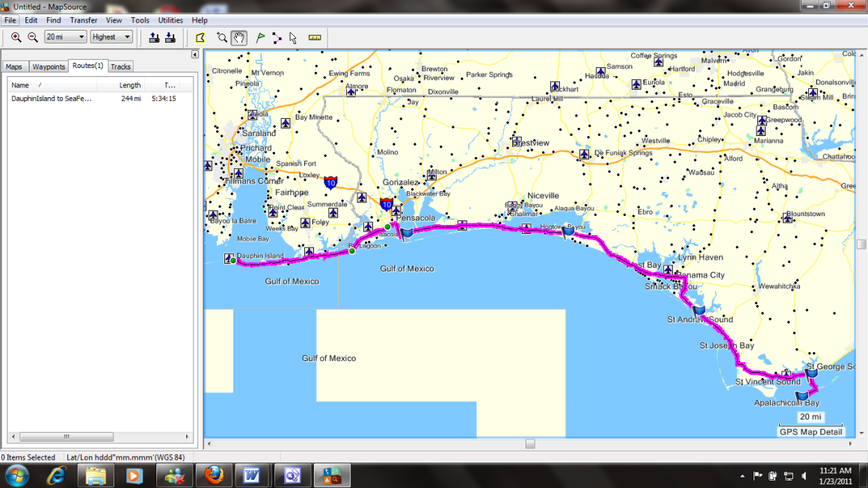The width and height of the screenshot is (868, 488).
Task: Select the Distance/Bearing ruler tool
Action: click(315, 37)
